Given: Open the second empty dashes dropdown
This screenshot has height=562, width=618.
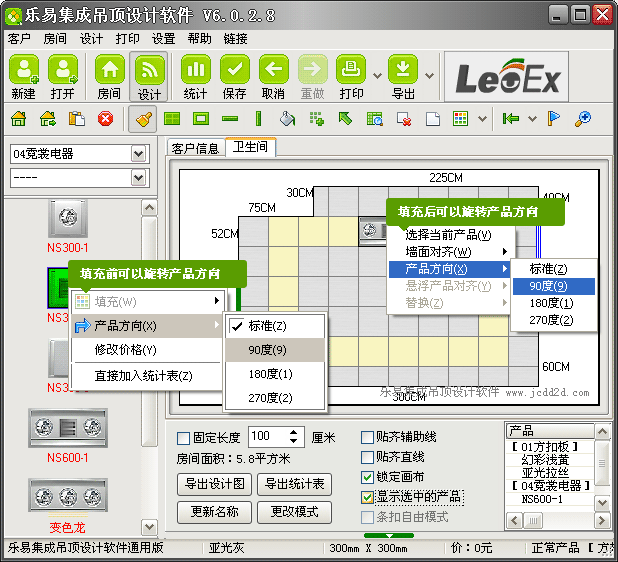Looking at the screenshot, I should pyautogui.click(x=139, y=178).
